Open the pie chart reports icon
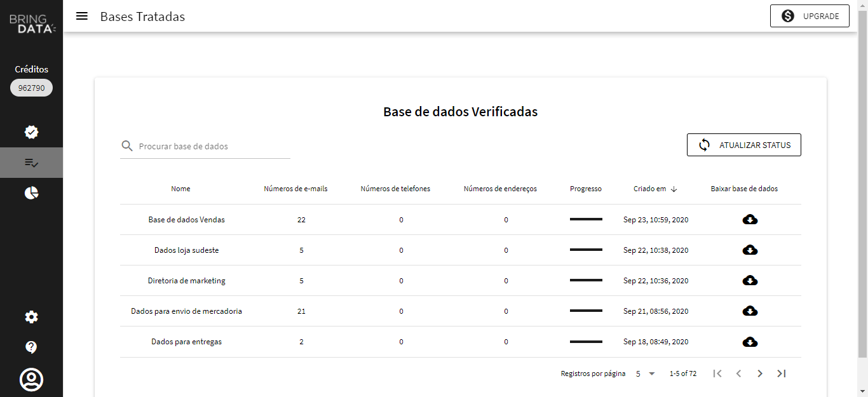The height and width of the screenshot is (397, 868). coord(31,193)
